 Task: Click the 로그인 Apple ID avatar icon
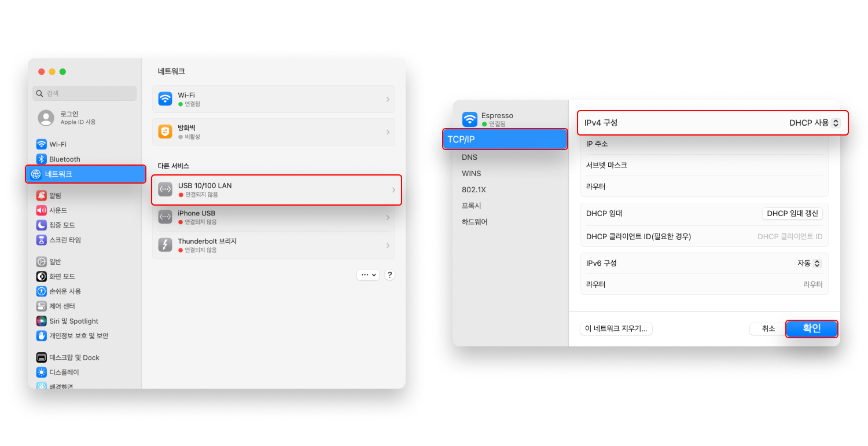point(46,118)
